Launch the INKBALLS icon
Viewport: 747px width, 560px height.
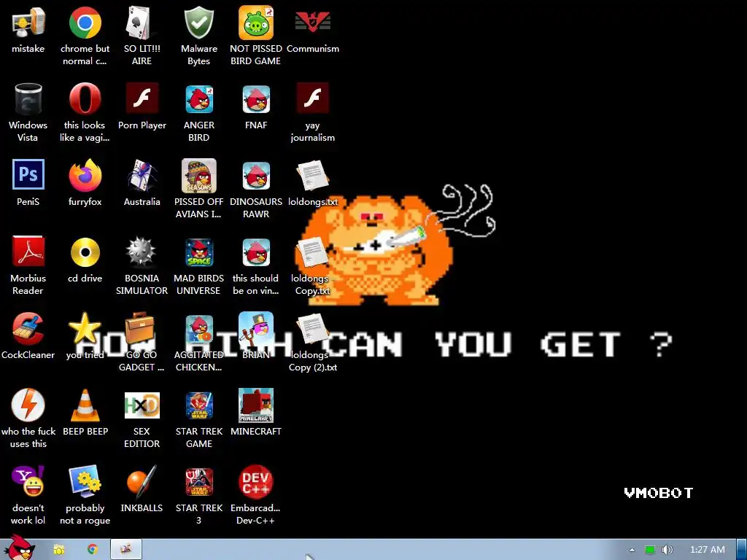[x=142, y=481]
